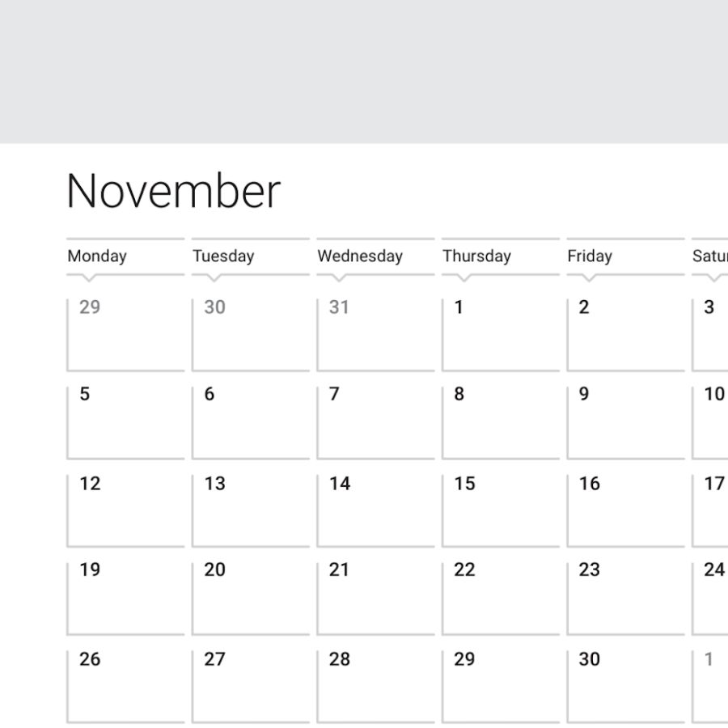Select the Thursday column header
Screen dimensions: 728x728
point(476,256)
